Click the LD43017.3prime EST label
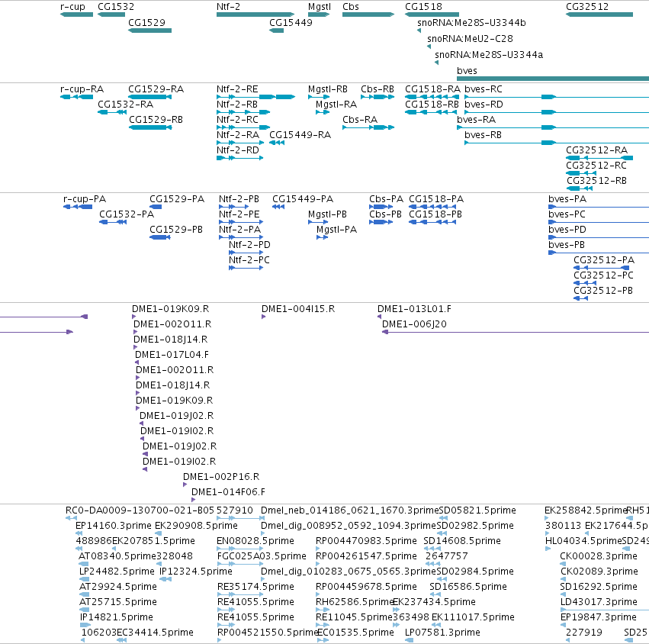This screenshot has height=644, width=649. pos(599,602)
